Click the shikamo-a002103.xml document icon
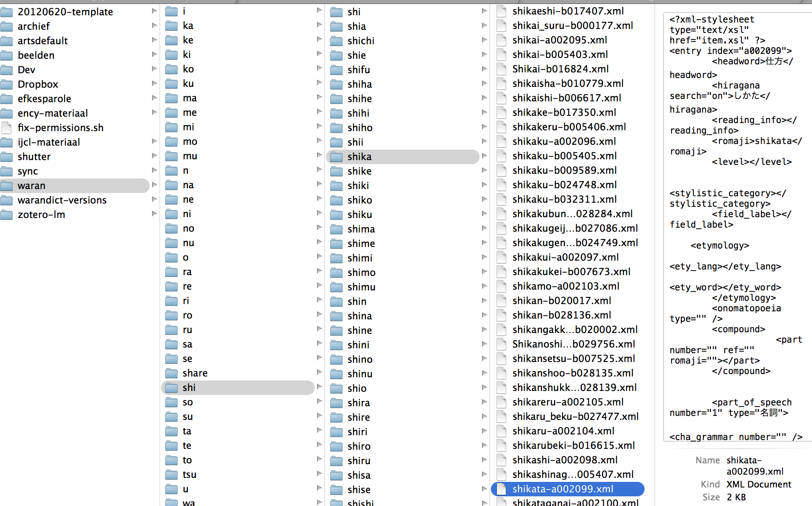Image resolution: width=812 pixels, height=506 pixels. pyautogui.click(x=501, y=286)
